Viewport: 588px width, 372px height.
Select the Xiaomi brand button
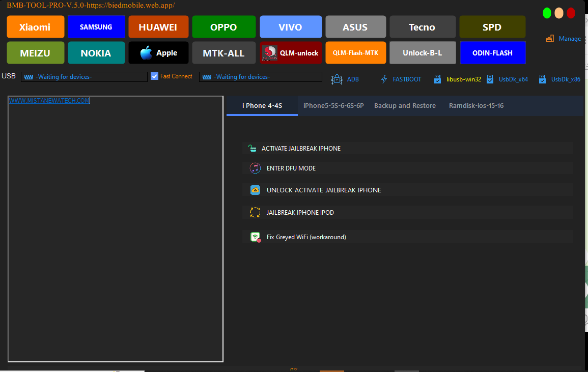[x=36, y=27]
